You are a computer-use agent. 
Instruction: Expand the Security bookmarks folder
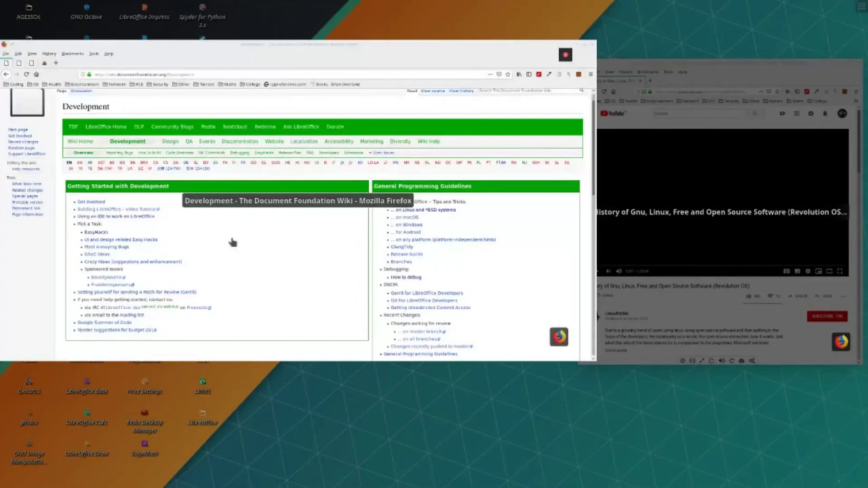coord(157,84)
